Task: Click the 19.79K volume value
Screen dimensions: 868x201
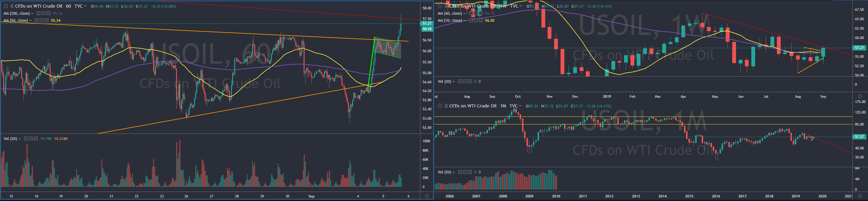Action: click(x=46, y=139)
